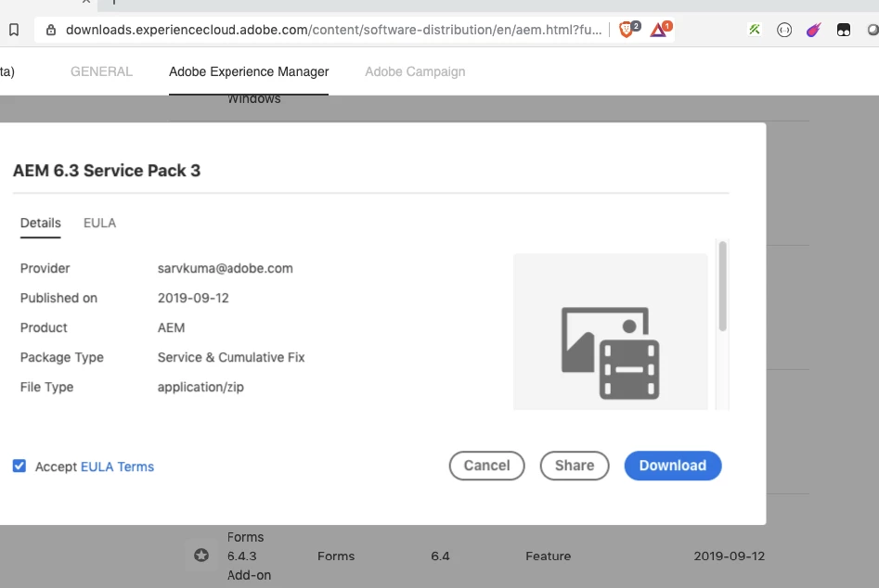Click the star icon beside Forms 6.4.3 Add-on
Image resolution: width=879 pixels, height=588 pixels.
coord(201,555)
